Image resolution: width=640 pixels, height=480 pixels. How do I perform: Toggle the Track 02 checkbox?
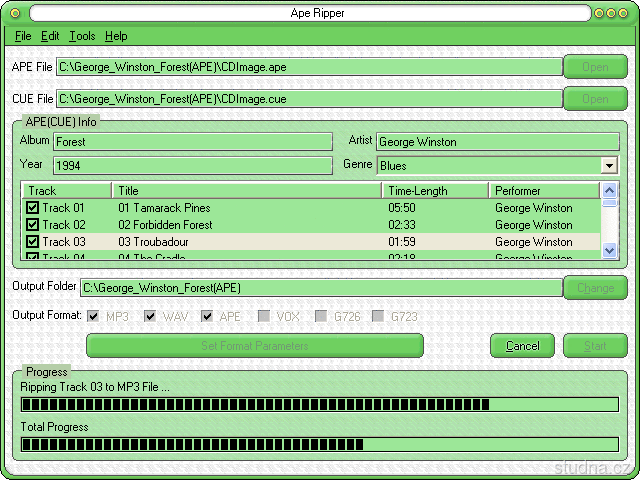32,225
